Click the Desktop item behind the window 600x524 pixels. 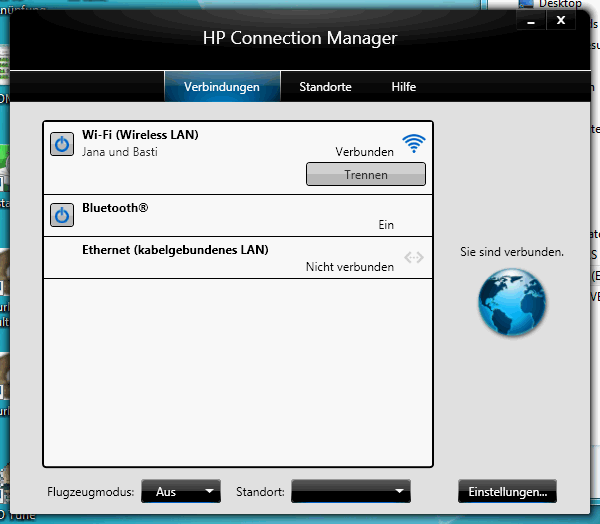coord(551,4)
